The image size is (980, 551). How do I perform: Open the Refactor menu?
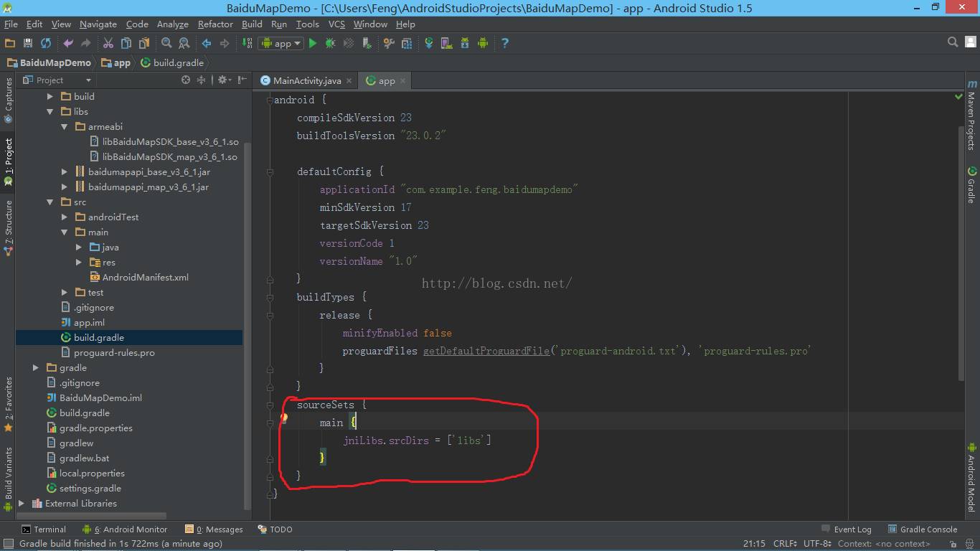[x=215, y=24]
